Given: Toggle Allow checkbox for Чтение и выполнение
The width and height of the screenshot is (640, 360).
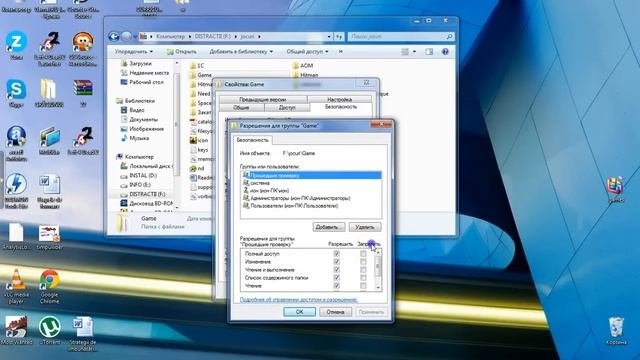Looking at the screenshot, I should coord(337,270).
